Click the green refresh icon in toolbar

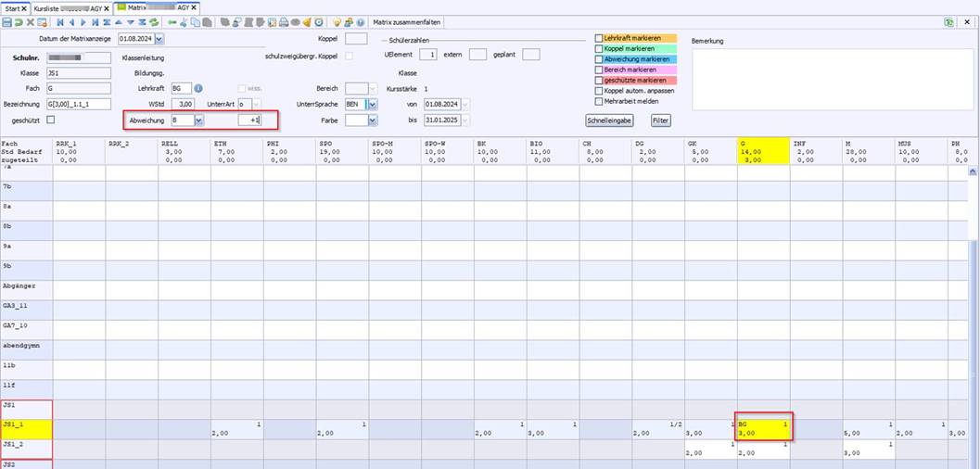pyautogui.click(x=154, y=21)
